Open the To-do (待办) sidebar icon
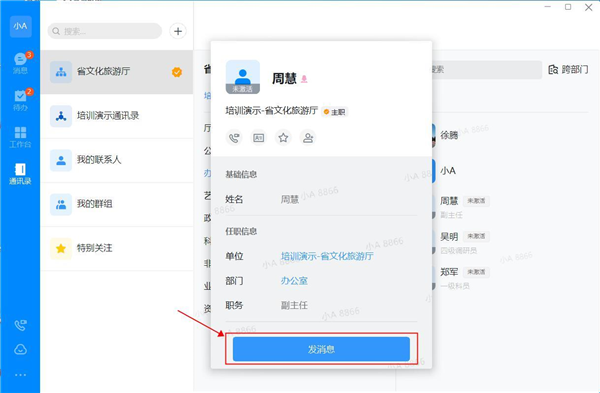The image size is (600, 393). (20, 100)
